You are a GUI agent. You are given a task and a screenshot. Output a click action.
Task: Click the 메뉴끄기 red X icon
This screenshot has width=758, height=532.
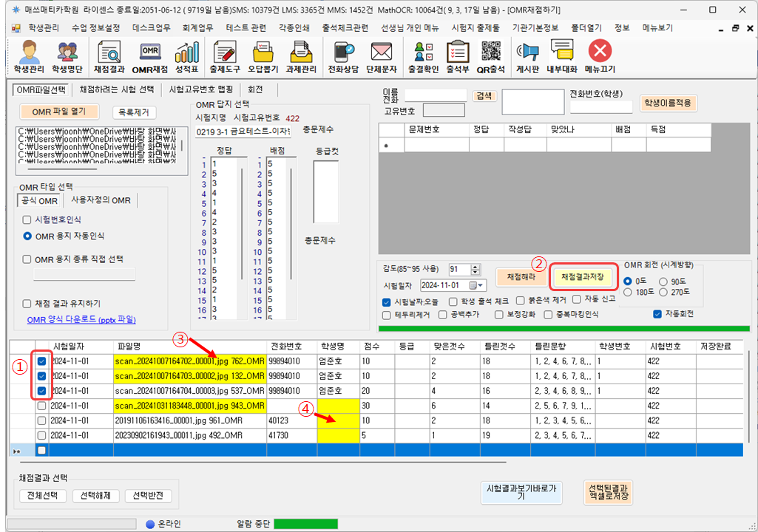pos(600,57)
